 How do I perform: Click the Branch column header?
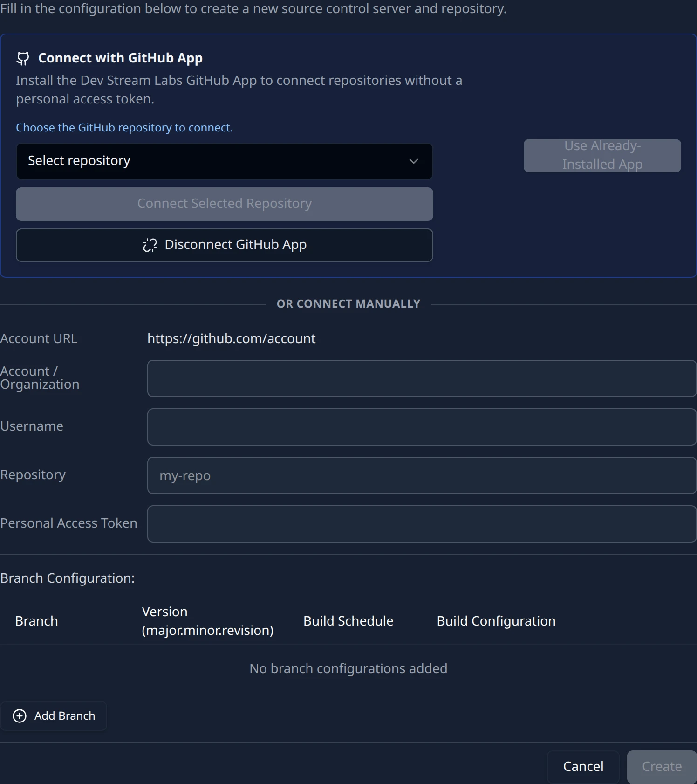[36, 621]
